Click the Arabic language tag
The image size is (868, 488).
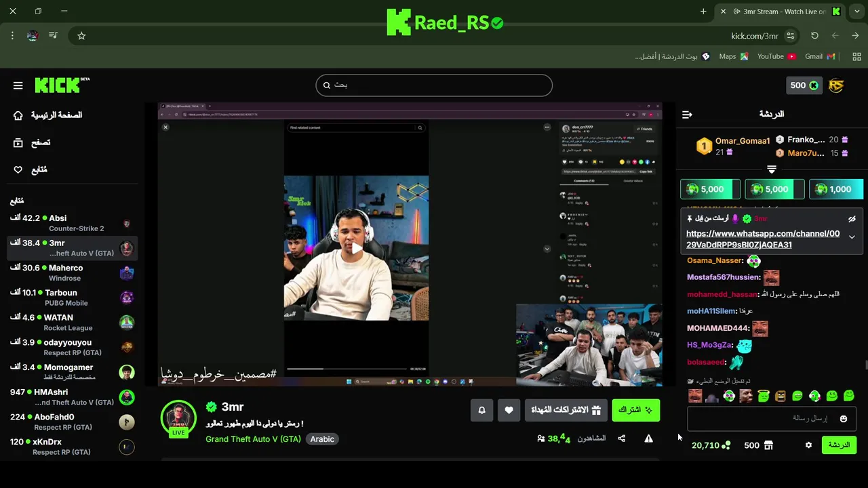pyautogui.click(x=322, y=439)
